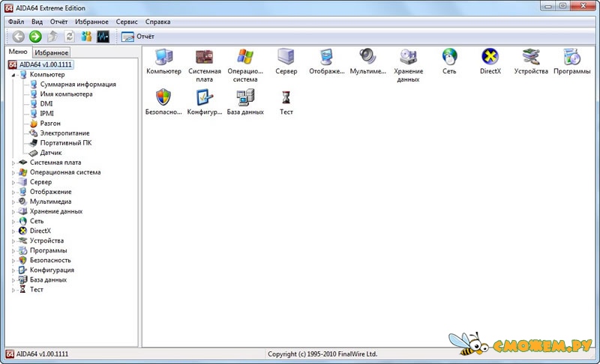Click the Up level toolbar button

[x=52, y=37]
